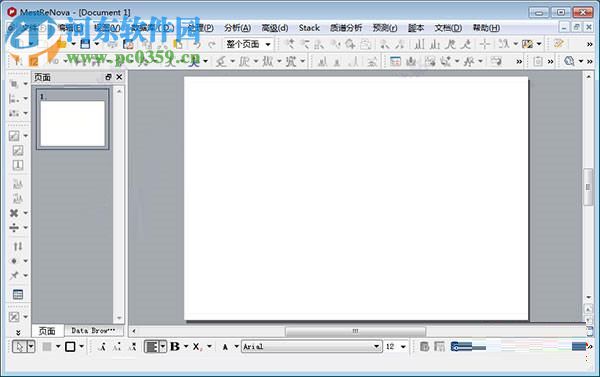600x377 pixels.
Task: Toggle the text alignment button
Action: pos(152,347)
